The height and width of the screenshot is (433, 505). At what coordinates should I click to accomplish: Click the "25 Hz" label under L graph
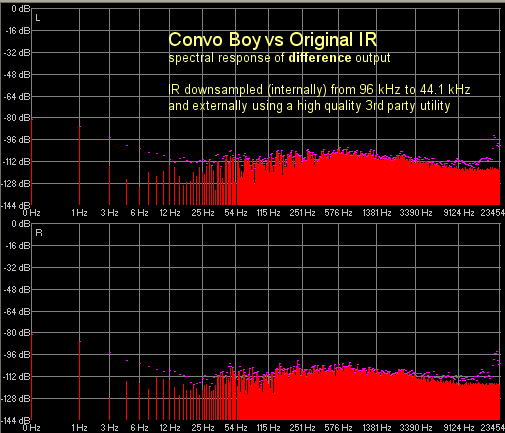pos(203,213)
